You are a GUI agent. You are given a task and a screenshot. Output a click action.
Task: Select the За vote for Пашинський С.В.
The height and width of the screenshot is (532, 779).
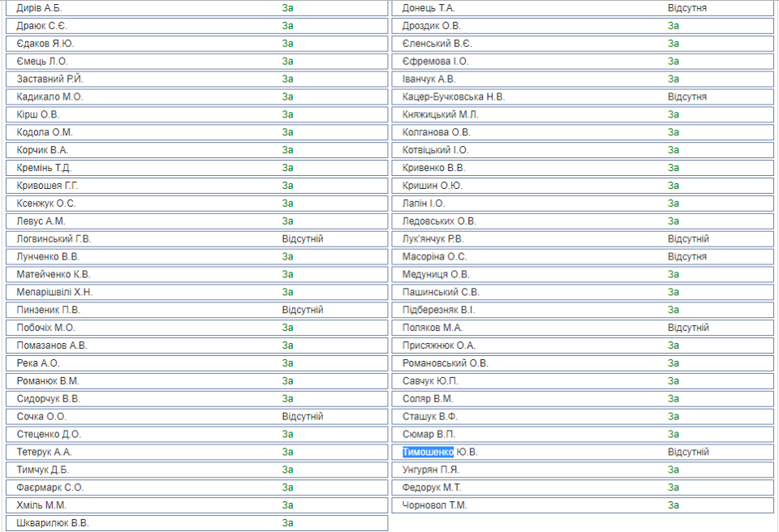674,292
